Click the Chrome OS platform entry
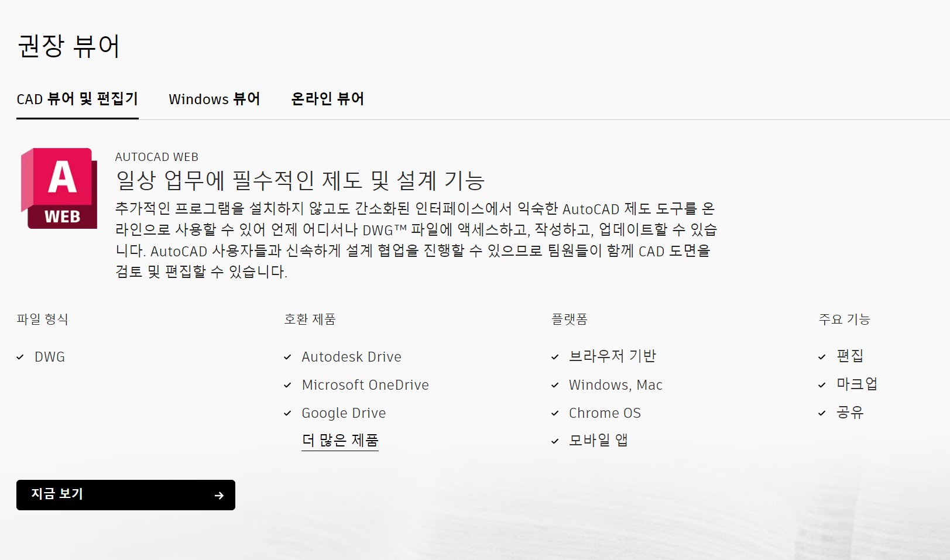 pyautogui.click(x=605, y=413)
